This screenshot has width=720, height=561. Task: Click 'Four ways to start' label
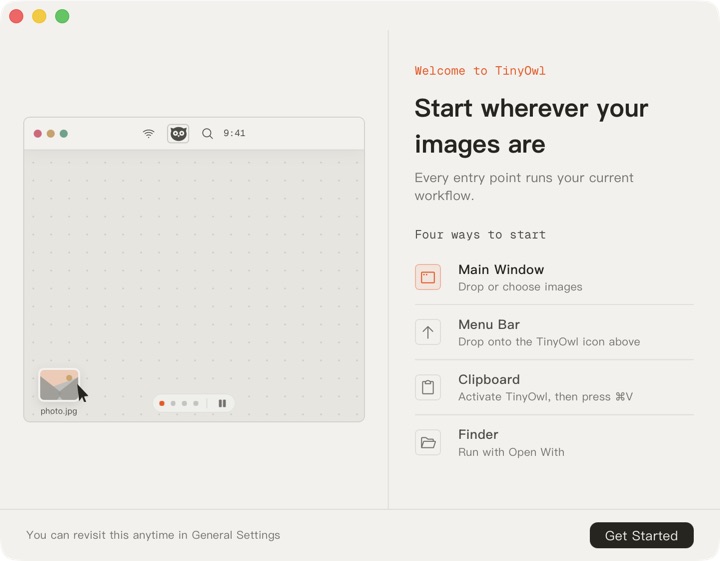pyautogui.click(x=480, y=235)
